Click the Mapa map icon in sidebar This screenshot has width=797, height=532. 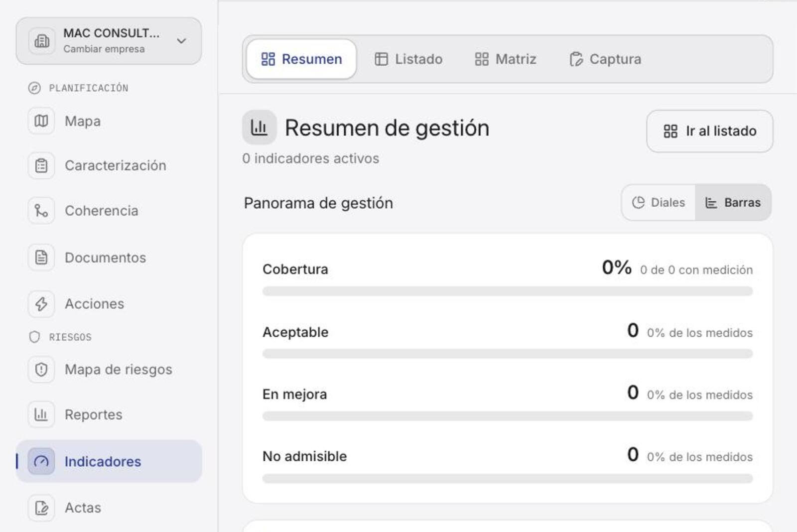41,121
